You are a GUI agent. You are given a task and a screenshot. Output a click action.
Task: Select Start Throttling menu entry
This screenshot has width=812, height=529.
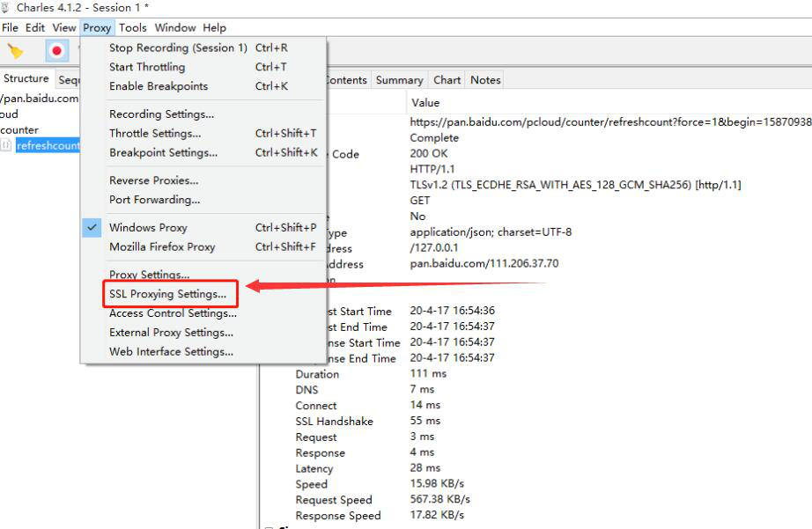203,67
